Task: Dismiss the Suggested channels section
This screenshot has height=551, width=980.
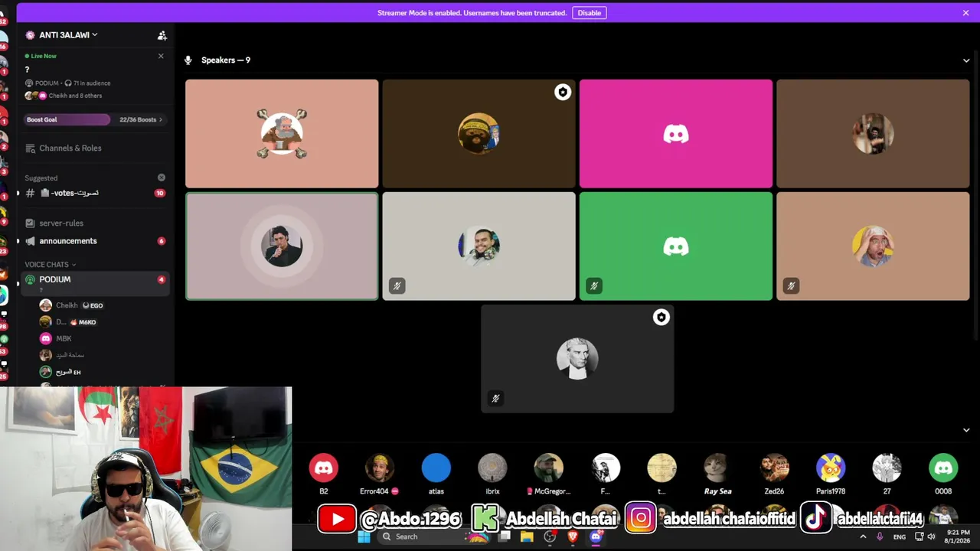Action: coord(162,178)
